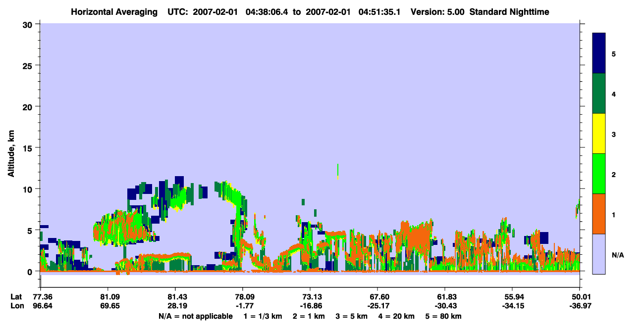Click the y-axis tick label 30
Viewport: 644px width, 330px height.
pyautogui.click(x=29, y=24)
